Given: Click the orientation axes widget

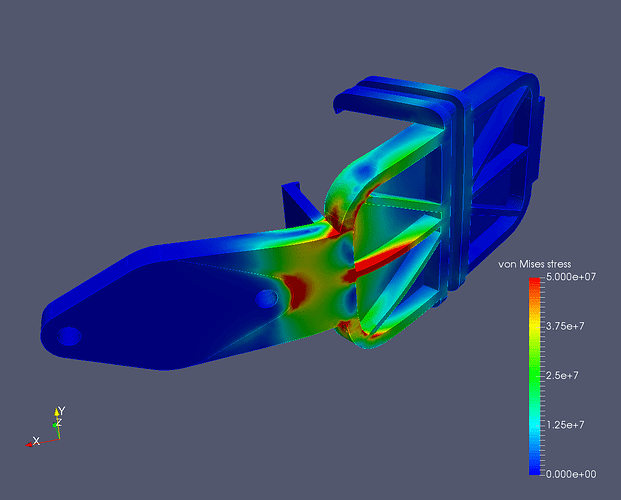Looking at the screenshot, I should 45,426.
